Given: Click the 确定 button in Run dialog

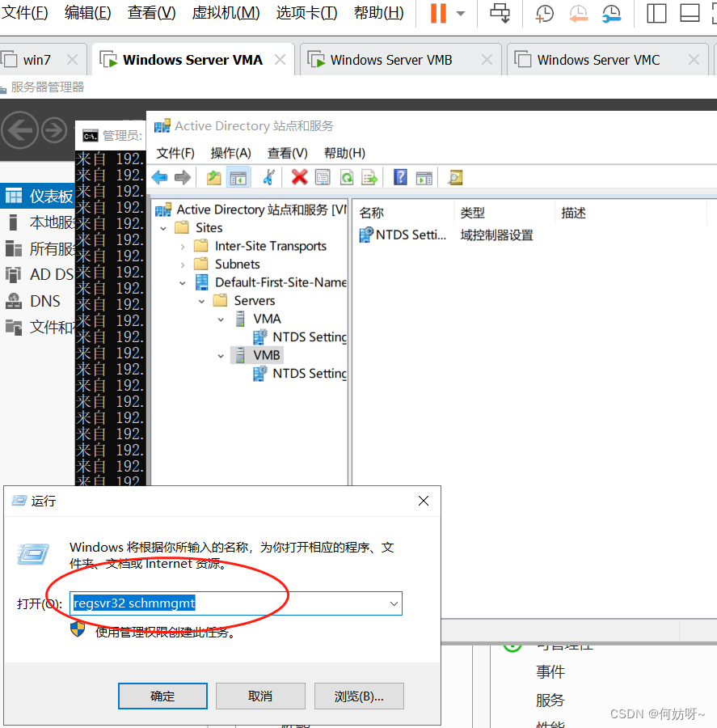Looking at the screenshot, I should [x=162, y=696].
